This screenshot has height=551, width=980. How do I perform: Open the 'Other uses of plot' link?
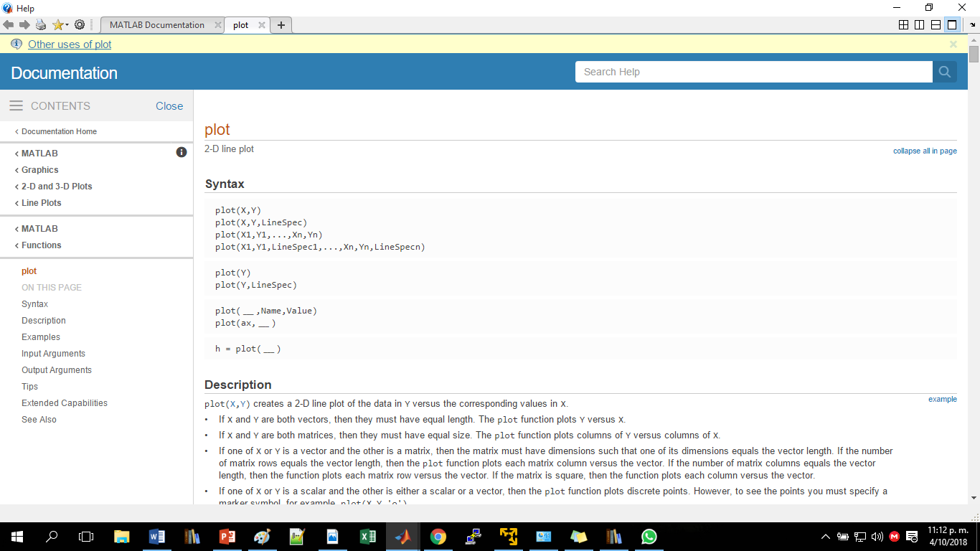[70, 44]
